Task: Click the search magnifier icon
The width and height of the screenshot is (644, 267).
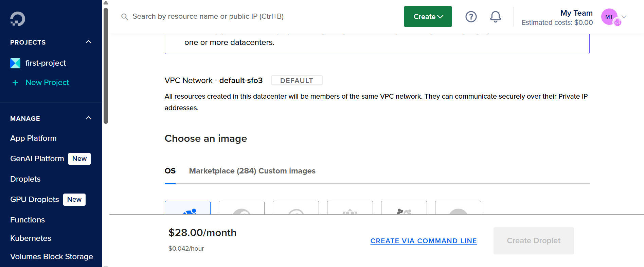Action: click(x=125, y=17)
